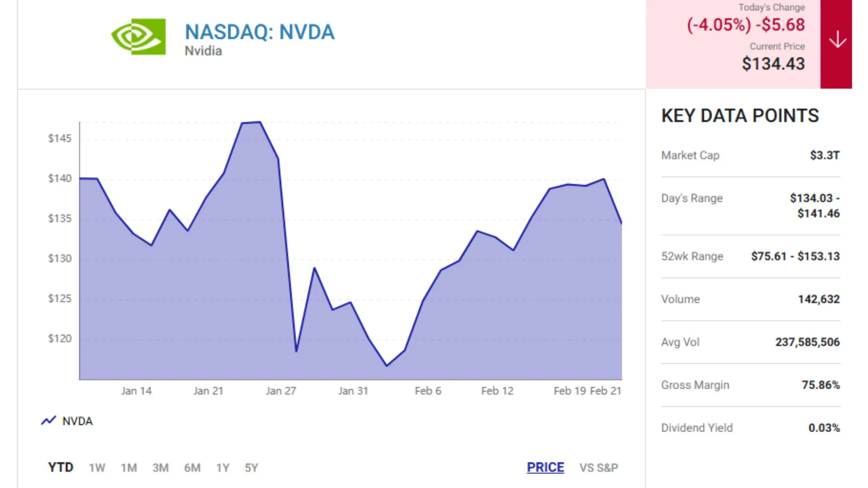
Task: Select the YTD time range
Action: (x=61, y=467)
